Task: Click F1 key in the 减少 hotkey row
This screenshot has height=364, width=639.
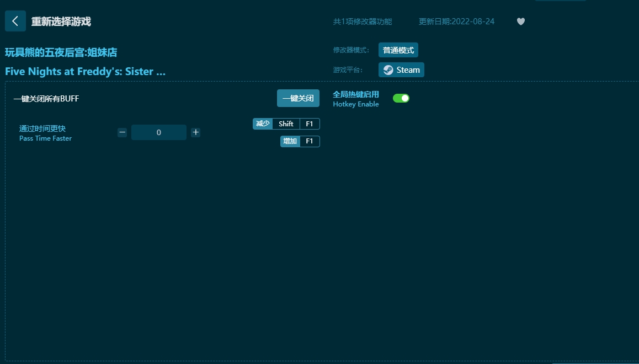Action: (x=310, y=124)
